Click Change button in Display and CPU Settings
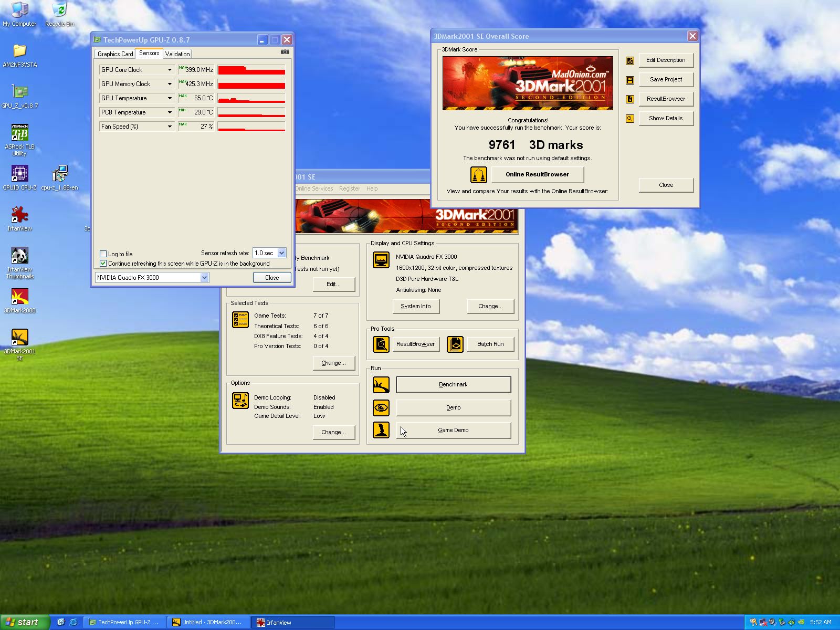 (490, 307)
